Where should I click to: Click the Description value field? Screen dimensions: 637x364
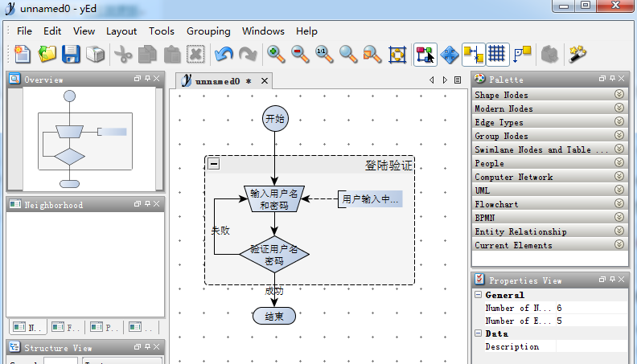click(x=591, y=346)
